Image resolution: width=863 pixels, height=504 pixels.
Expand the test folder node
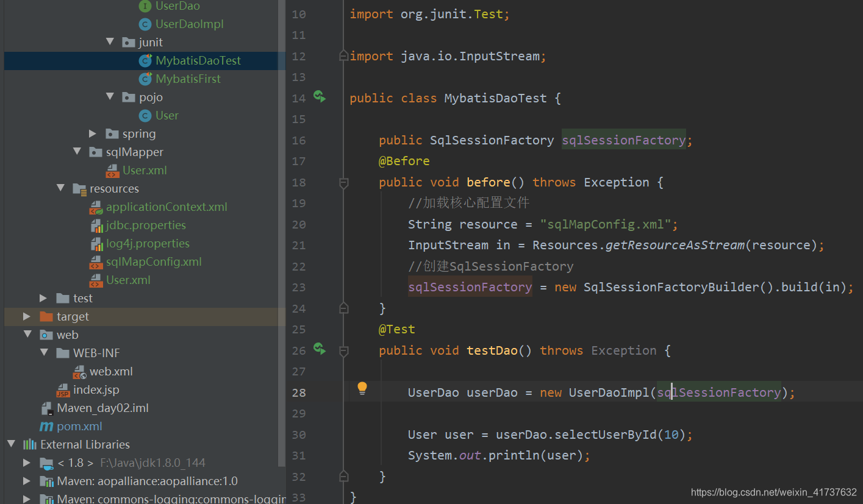[43, 298]
